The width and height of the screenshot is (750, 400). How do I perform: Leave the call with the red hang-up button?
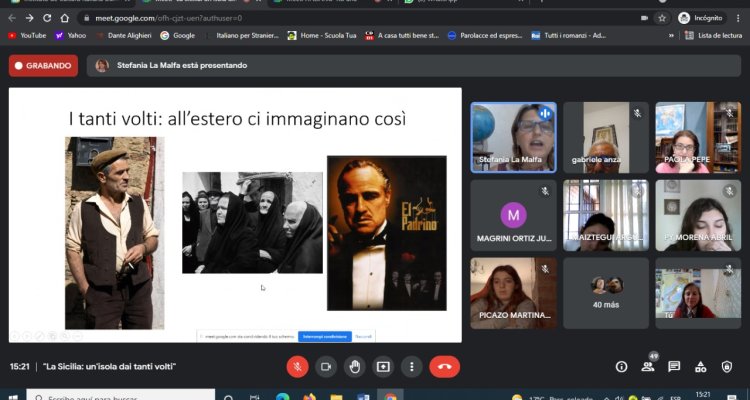[x=444, y=367]
